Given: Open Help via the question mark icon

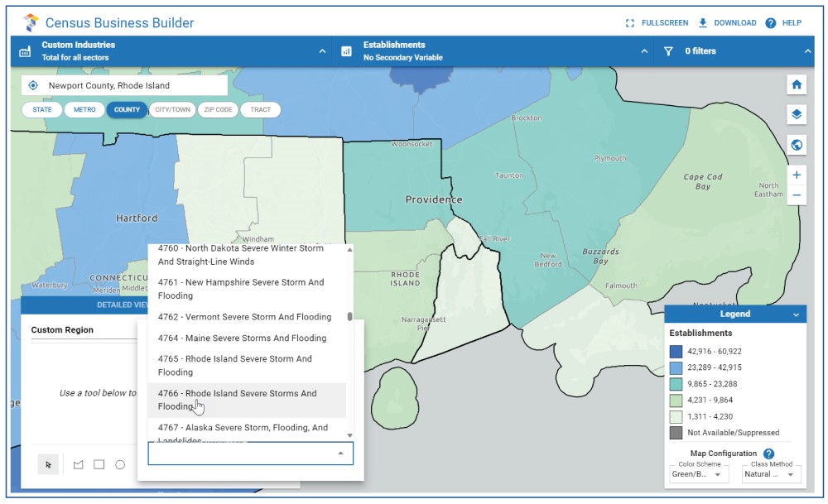Looking at the screenshot, I should [770, 23].
